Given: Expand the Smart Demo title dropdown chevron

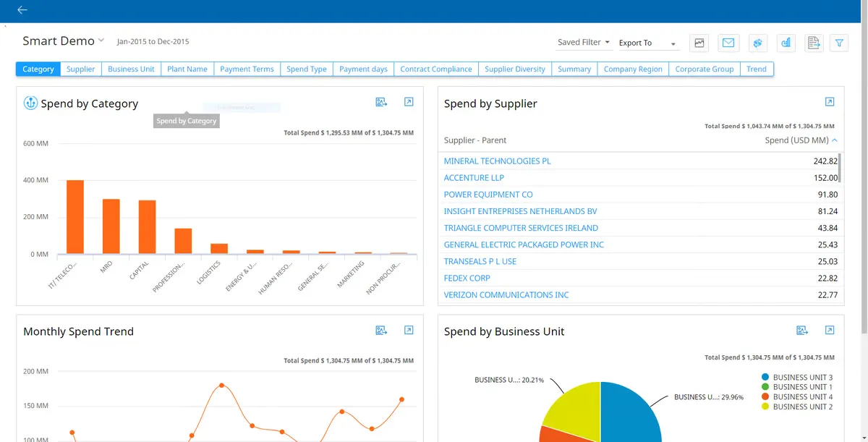Looking at the screenshot, I should (x=101, y=41).
